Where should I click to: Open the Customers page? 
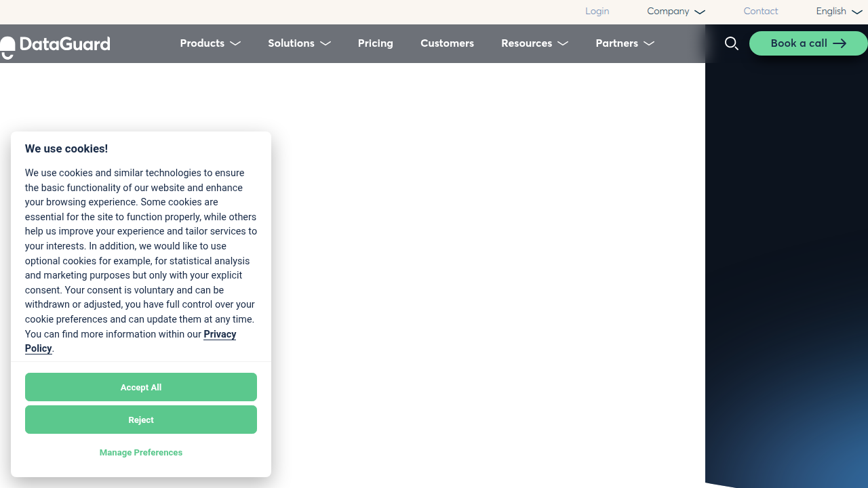coord(447,43)
